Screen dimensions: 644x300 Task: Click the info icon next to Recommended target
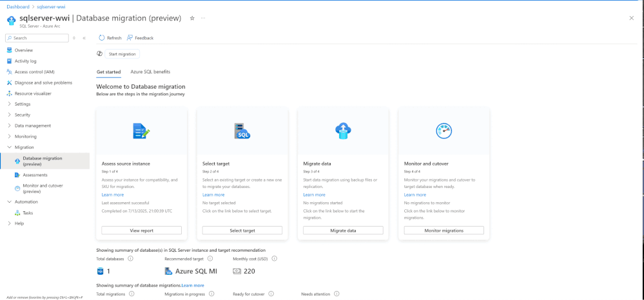point(210,259)
